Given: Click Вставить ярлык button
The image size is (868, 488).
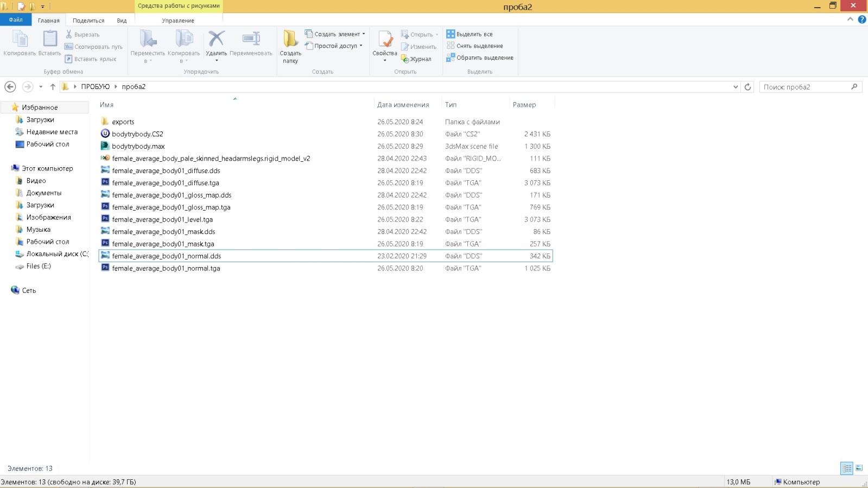Looking at the screenshot, I should 91,59.
